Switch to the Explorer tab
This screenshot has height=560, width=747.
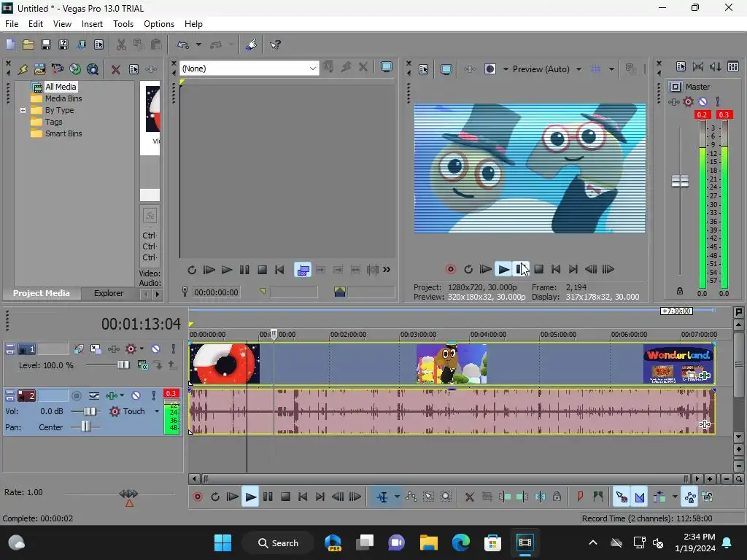pos(109,293)
